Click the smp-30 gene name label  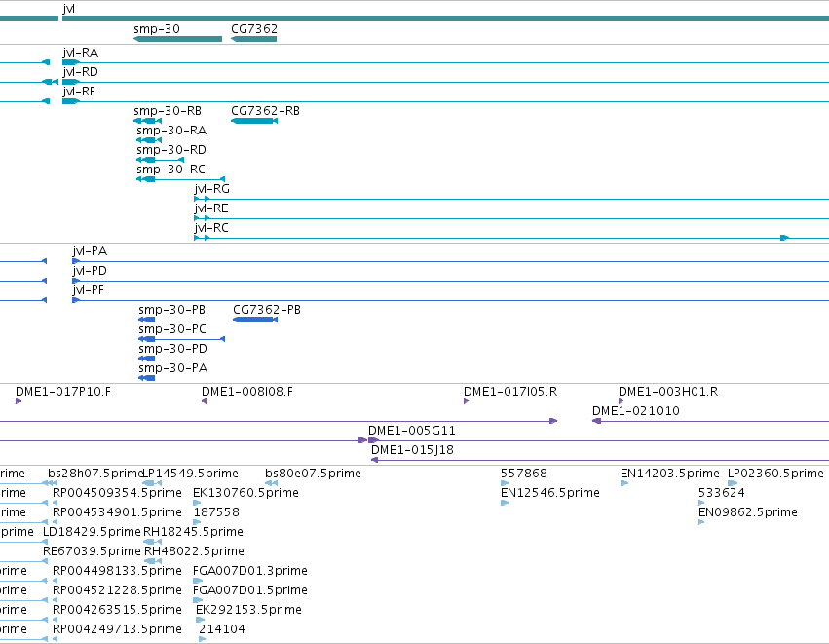(x=157, y=29)
